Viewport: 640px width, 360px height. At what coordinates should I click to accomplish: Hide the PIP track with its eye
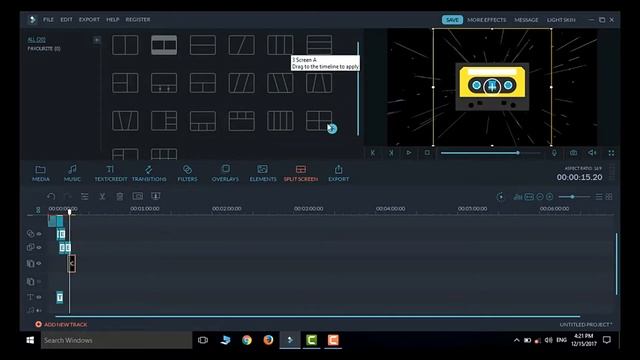coord(39,247)
